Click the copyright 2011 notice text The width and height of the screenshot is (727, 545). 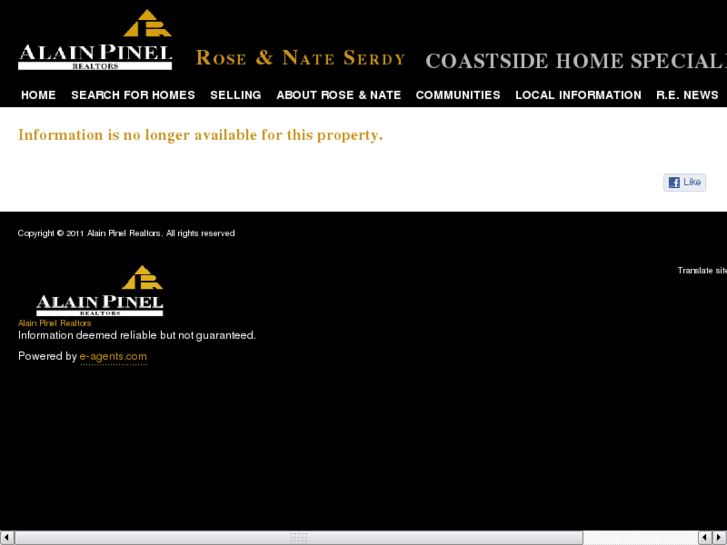126,233
